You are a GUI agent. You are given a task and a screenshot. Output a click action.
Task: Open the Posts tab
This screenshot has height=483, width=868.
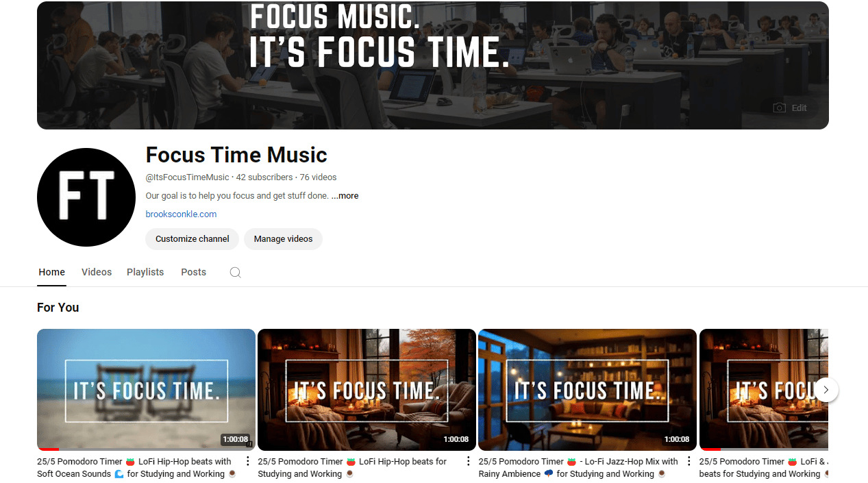click(193, 272)
